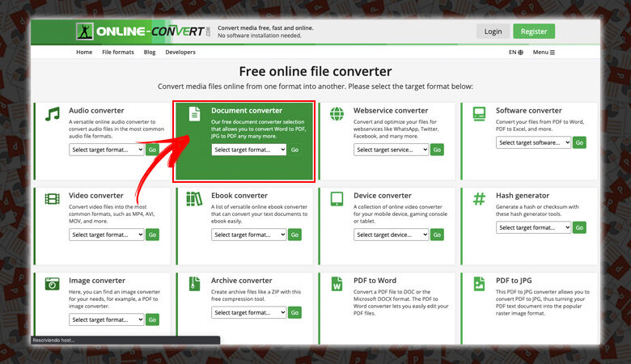Screen dimensions: 631x364
Task: Click the ONLINE-CONVERT site title text
Action: [150, 32]
